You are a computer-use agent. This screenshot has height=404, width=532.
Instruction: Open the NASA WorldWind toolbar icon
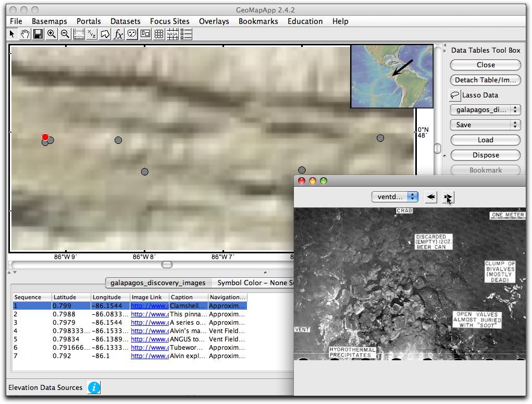click(x=173, y=33)
